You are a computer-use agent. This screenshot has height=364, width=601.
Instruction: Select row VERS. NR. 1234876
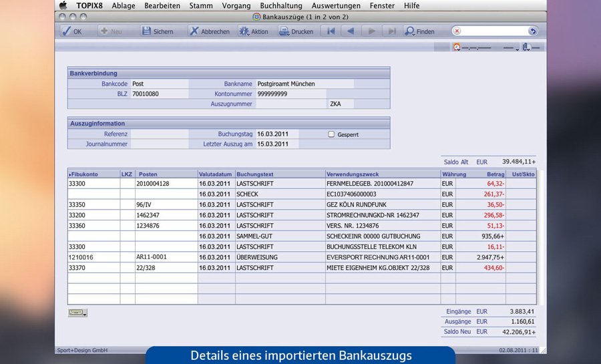302,226
